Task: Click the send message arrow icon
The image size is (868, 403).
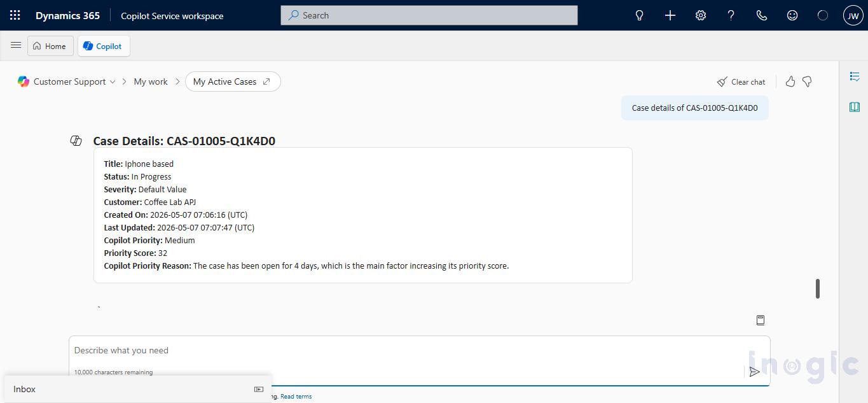Action: (754, 372)
